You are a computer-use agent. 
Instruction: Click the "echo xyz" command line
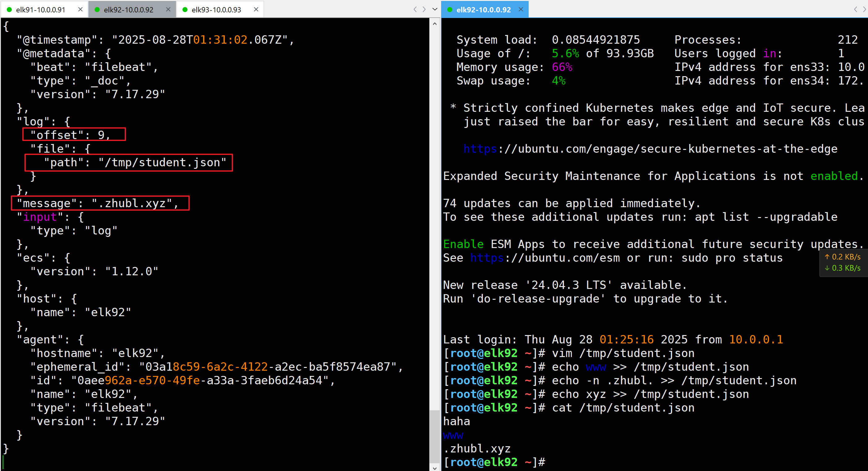650,394
